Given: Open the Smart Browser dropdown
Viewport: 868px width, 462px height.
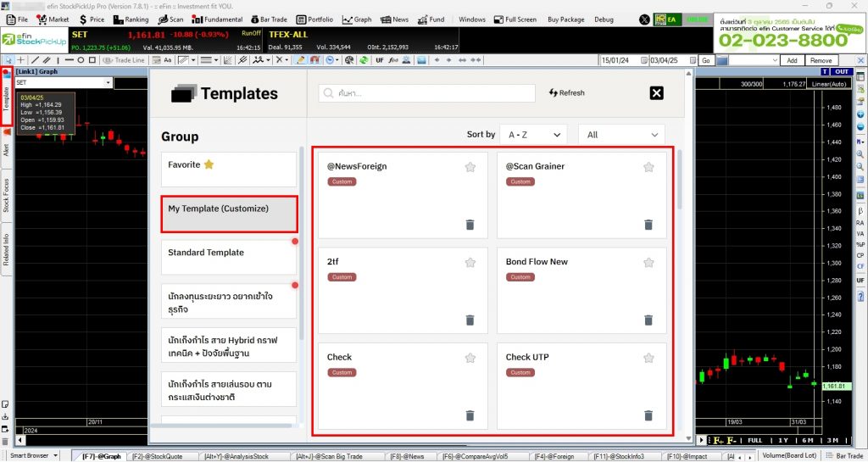Looking at the screenshot, I should pyautogui.click(x=56, y=455).
